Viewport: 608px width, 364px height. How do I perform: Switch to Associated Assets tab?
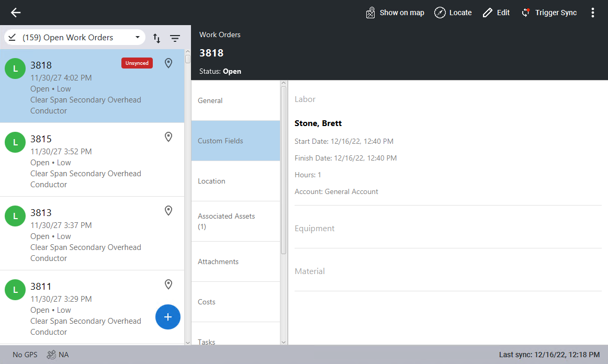[235, 221]
